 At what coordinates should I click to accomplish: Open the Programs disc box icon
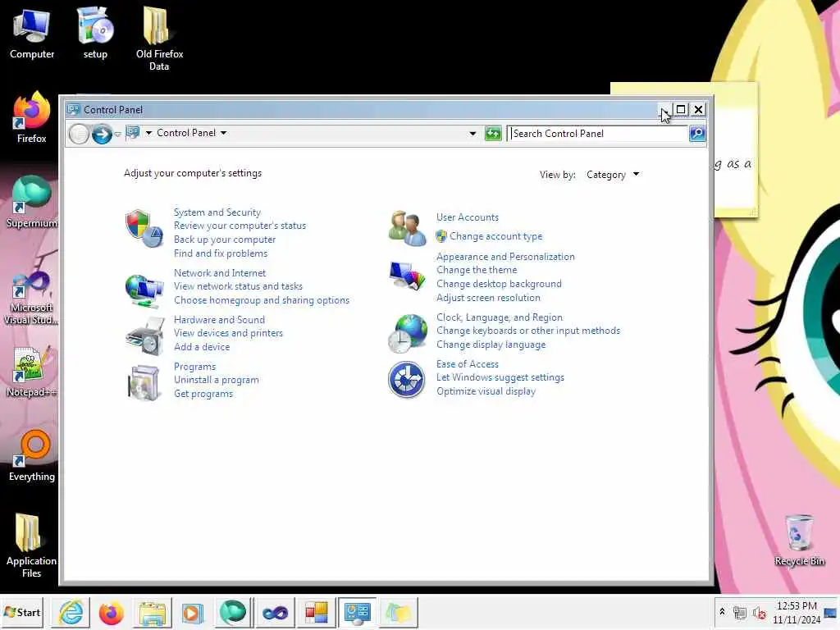coord(144,383)
